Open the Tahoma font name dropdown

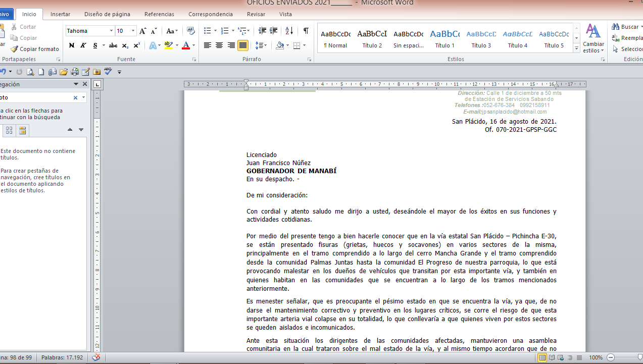(x=111, y=31)
